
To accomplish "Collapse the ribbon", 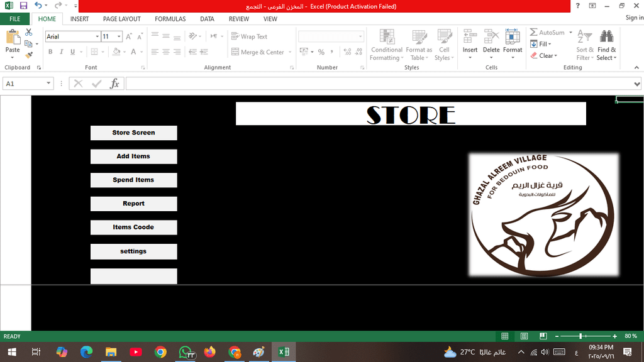I will (x=636, y=68).
